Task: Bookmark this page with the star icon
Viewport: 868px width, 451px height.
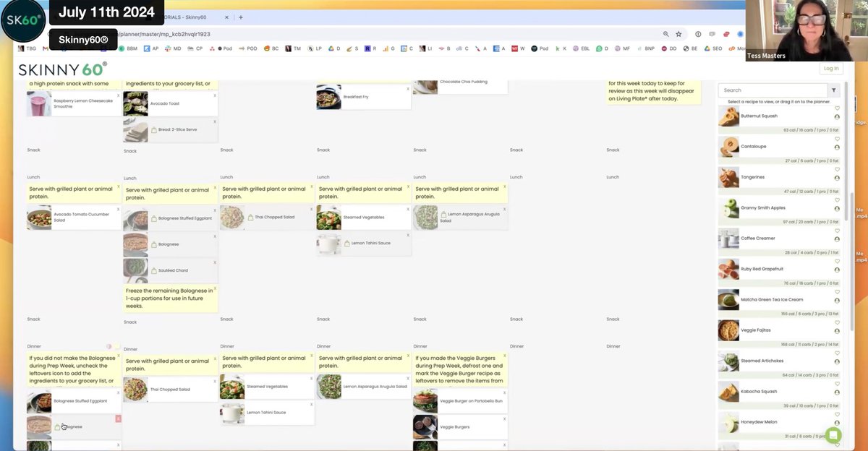Action: click(678, 34)
